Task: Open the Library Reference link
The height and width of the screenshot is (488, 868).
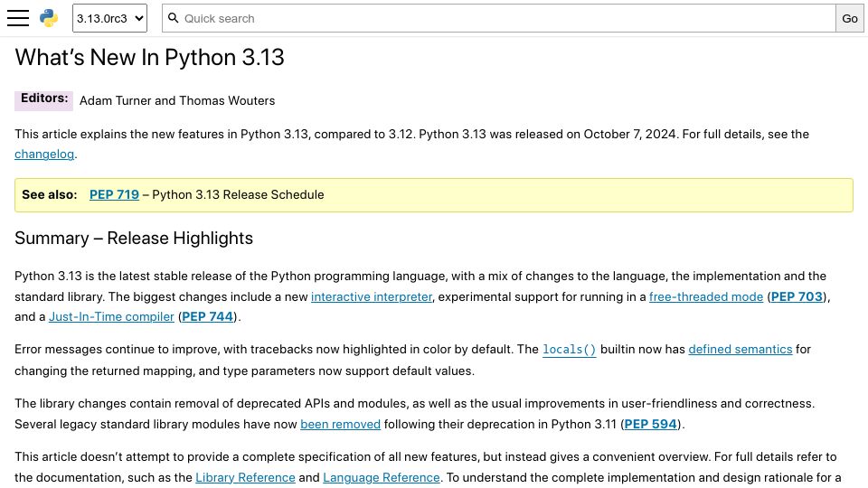Action: pyautogui.click(x=245, y=477)
